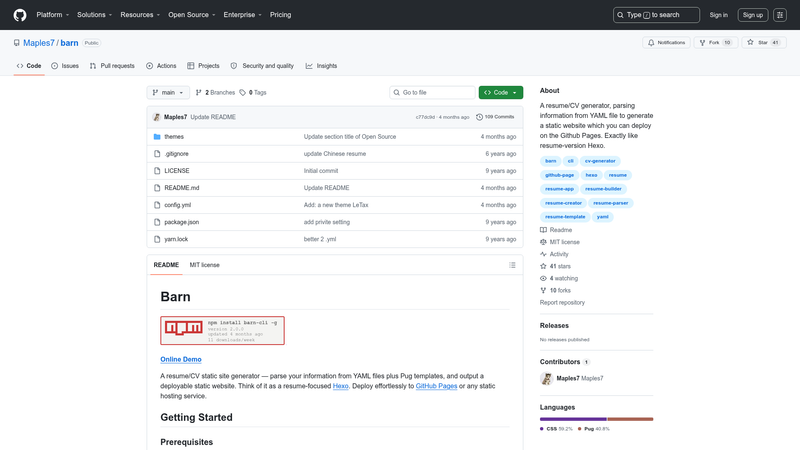Switch to the Issues tab
Image resolution: width=800 pixels, height=450 pixels.
pyautogui.click(x=65, y=66)
